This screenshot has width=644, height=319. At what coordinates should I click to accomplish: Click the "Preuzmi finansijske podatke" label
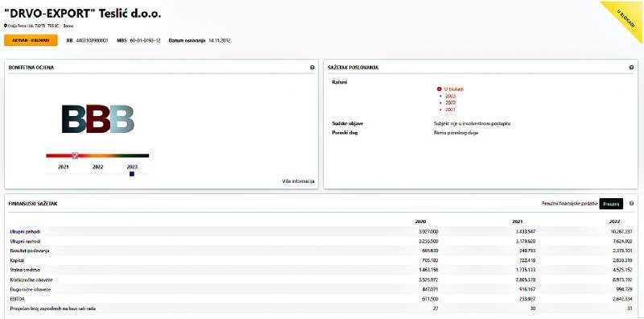[x=569, y=204]
